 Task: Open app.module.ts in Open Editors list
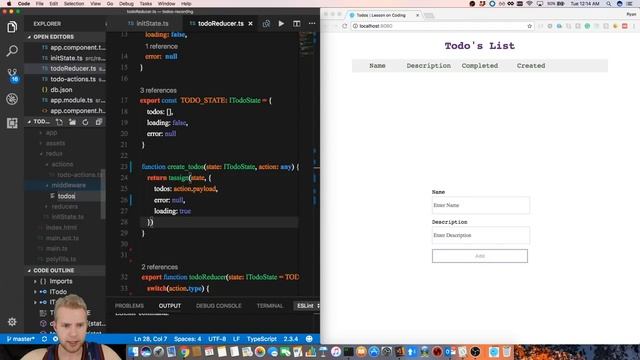pos(72,100)
